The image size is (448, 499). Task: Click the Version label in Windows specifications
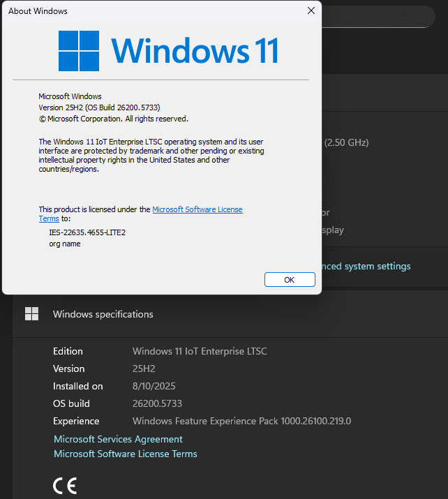[x=68, y=368]
